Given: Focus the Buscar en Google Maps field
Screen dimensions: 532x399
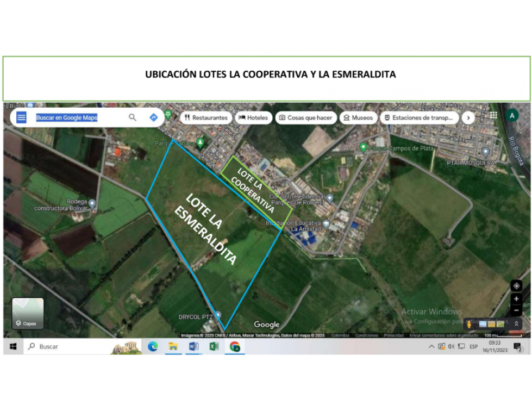Looking at the screenshot, I should [x=67, y=117].
